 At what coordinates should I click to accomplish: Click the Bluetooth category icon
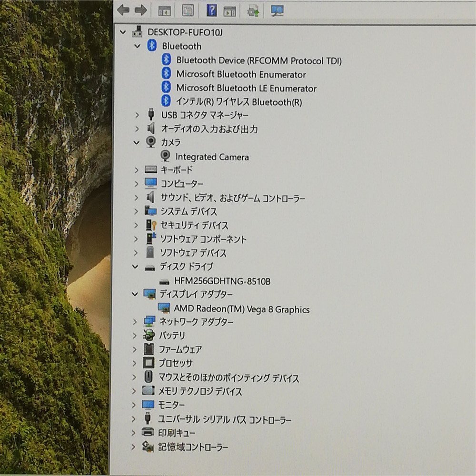pyautogui.click(x=152, y=46)
